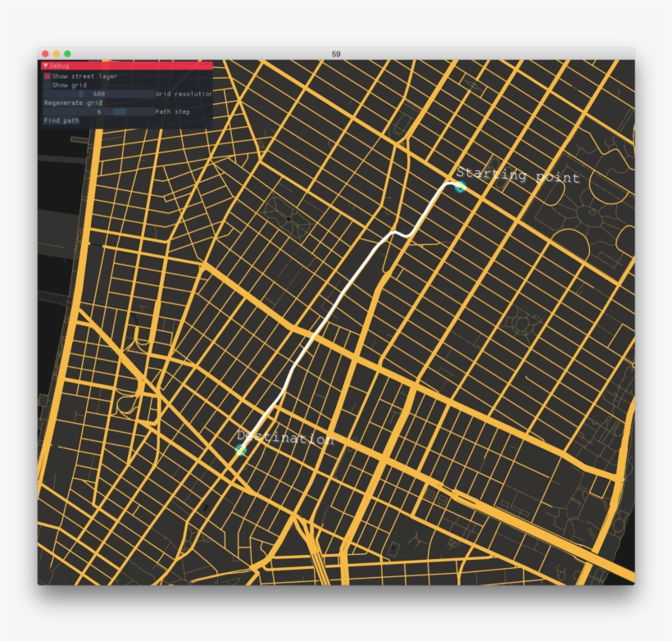Click the window title '59'
The height and width of the screenshot is (641, 672).
click(x=336, y=54)
